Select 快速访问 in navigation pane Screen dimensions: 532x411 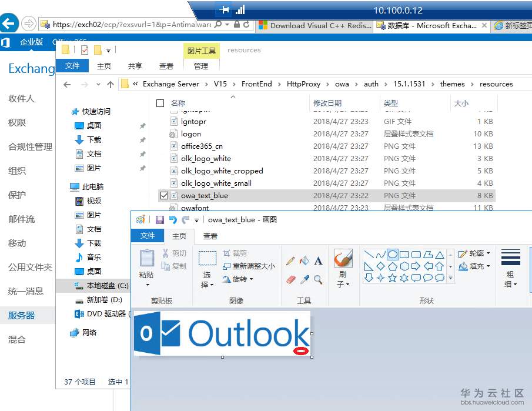pos(91,111)
